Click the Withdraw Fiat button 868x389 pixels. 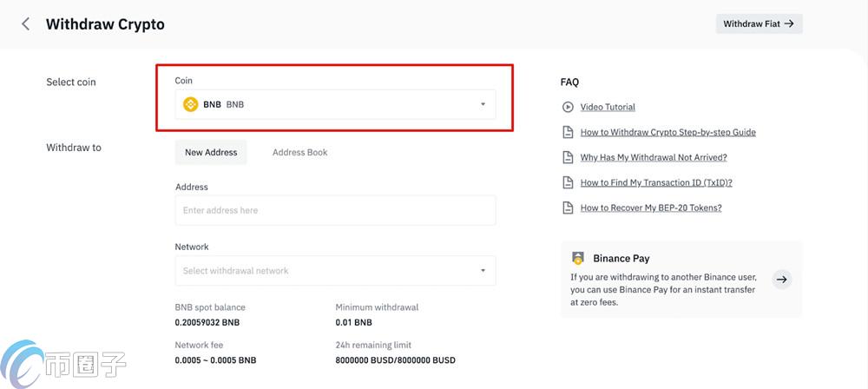coord(759,23)
